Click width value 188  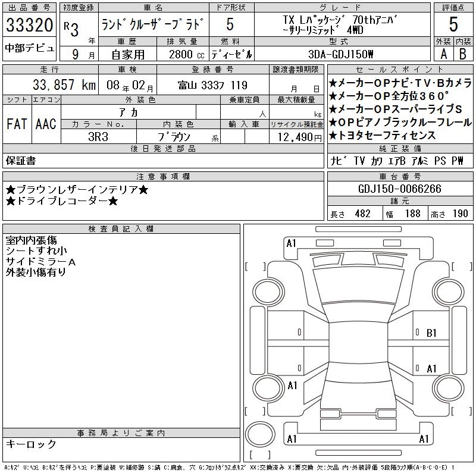pyautogui.click(x=412, y=214)
